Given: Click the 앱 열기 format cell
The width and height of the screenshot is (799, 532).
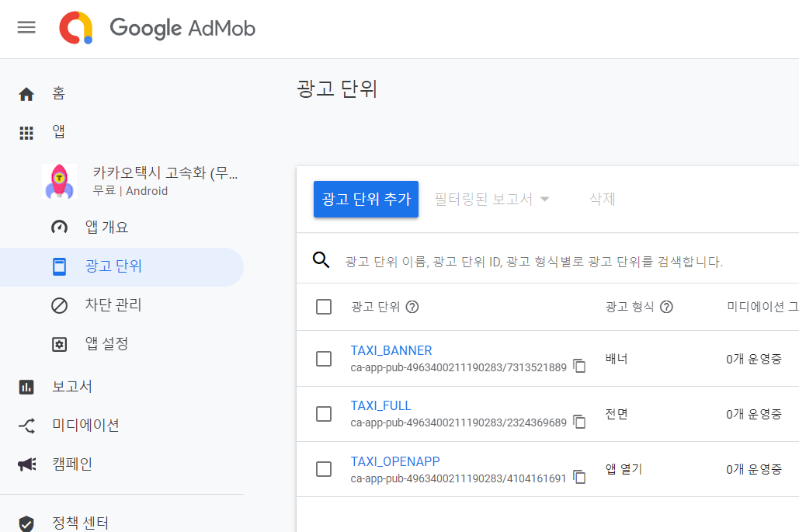Looking at the screenshot, I should pyautogui.click(x=624, y=469).
